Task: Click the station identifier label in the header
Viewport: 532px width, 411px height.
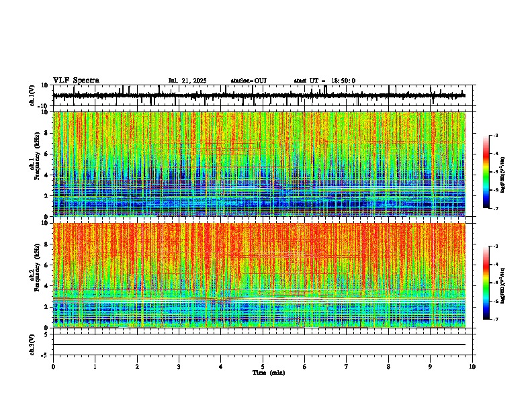Action: point(249,81)
